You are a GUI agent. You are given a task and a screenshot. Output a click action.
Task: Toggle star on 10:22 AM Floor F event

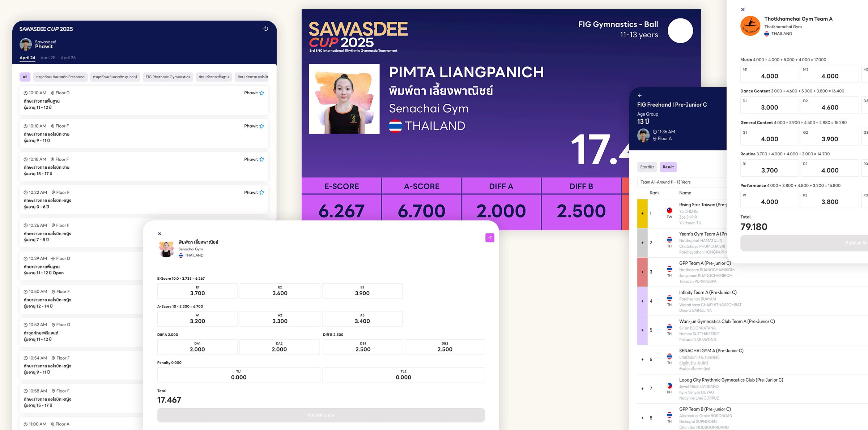coord(262,193)
